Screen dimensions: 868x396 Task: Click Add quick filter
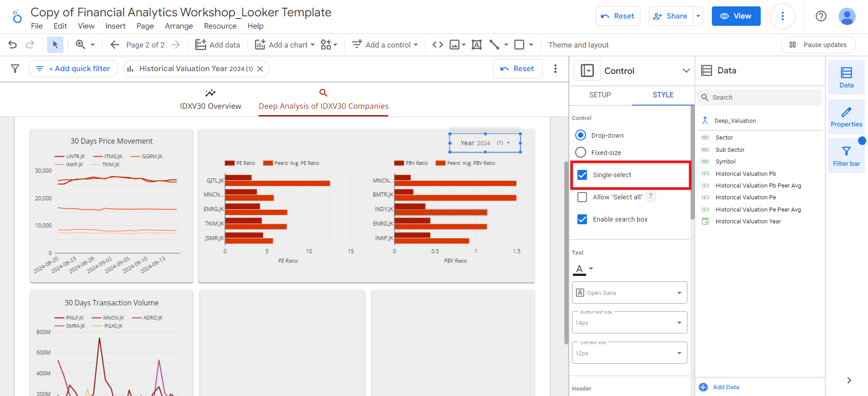click(x=73, y=68)
